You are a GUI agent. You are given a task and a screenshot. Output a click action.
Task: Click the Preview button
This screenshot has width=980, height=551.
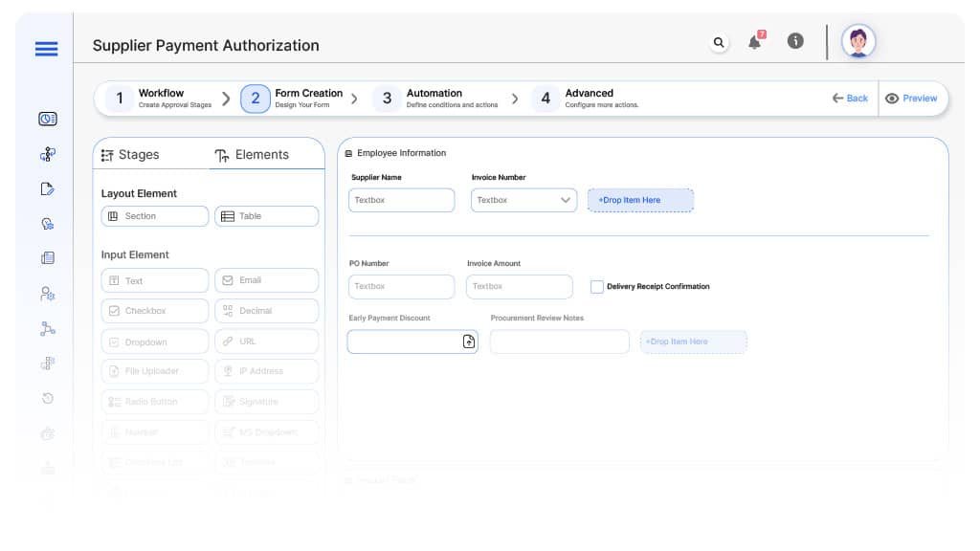pos(911,99)
